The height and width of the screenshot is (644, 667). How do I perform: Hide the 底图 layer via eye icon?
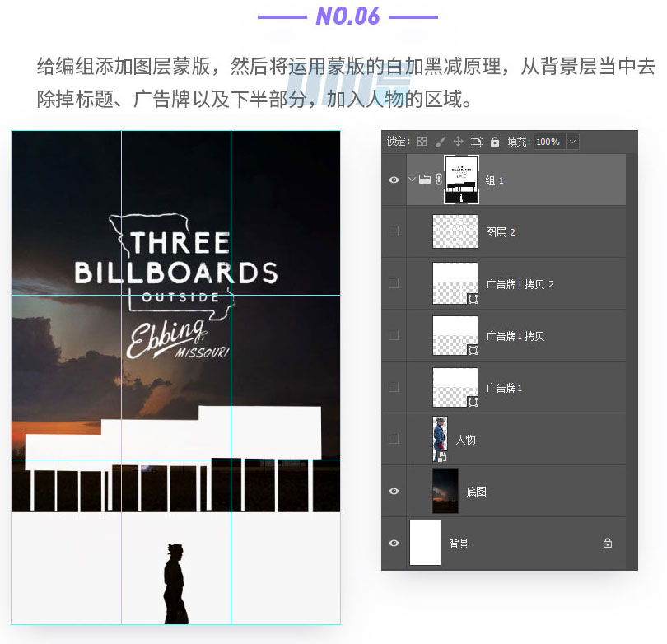coord(394,492)
